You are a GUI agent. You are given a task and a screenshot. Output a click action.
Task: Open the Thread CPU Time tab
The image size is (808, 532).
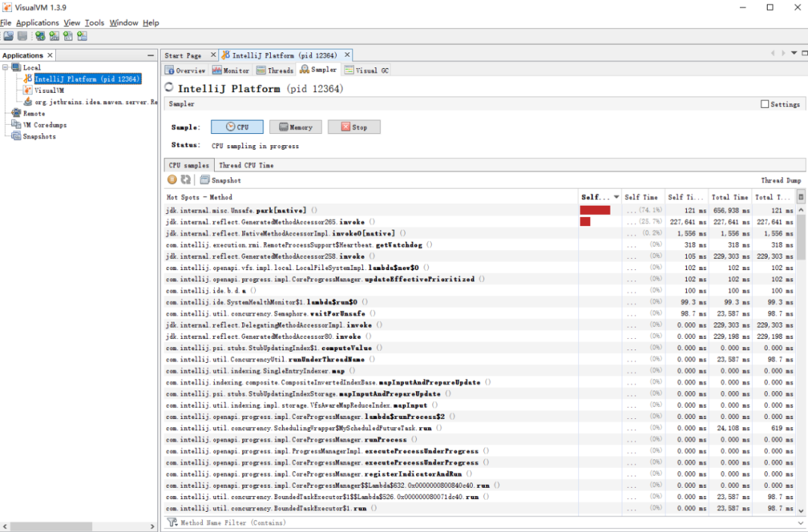[x=246, y=165]
